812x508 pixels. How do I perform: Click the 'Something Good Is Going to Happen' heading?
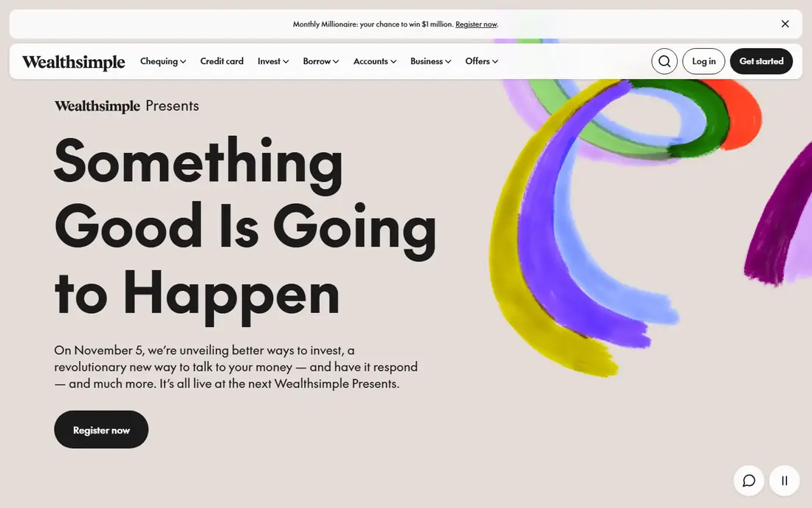pos(246,230)
